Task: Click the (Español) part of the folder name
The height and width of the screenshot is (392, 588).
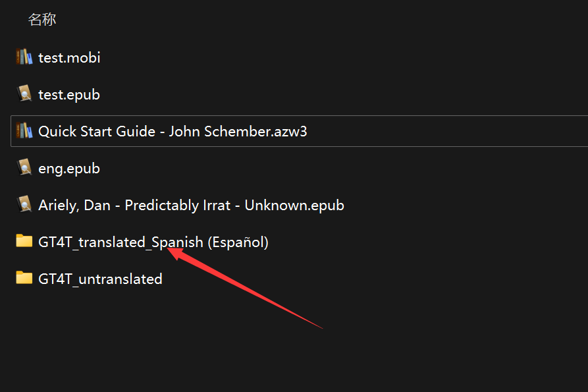Action: point(238,242)
